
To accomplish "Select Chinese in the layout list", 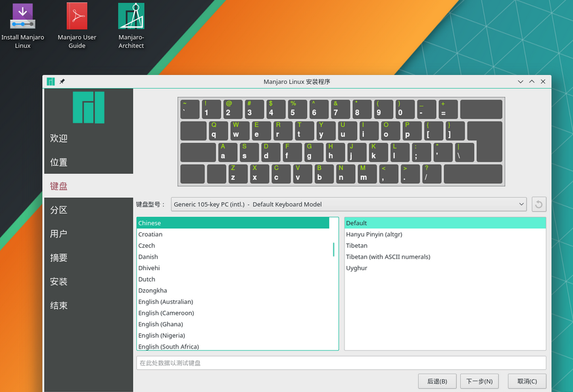I will [x=233, y=223].
